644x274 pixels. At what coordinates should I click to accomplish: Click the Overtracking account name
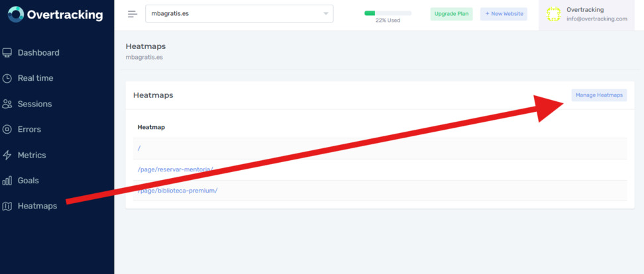tap(585, 10)
